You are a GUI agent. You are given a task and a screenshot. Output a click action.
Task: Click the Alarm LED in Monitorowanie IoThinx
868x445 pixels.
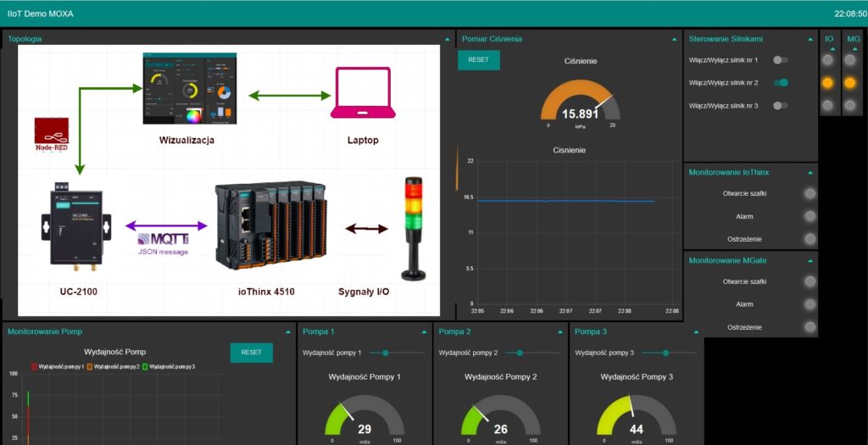click(x=810, y=216)
